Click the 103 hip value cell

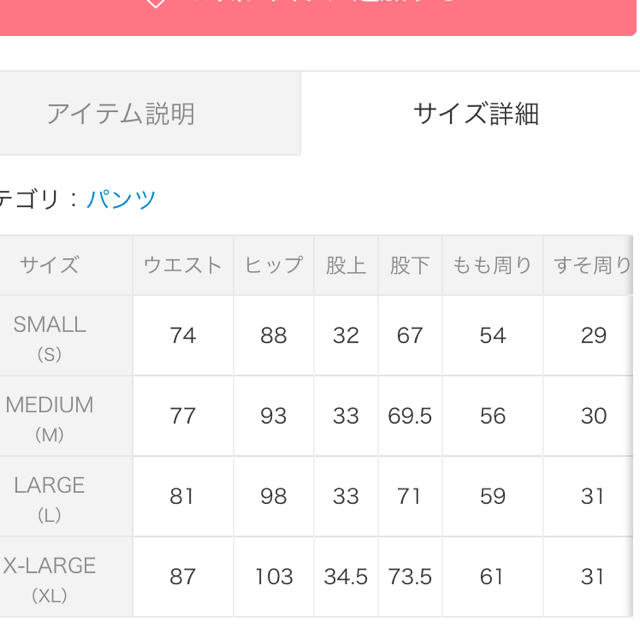tap(273, 577)
